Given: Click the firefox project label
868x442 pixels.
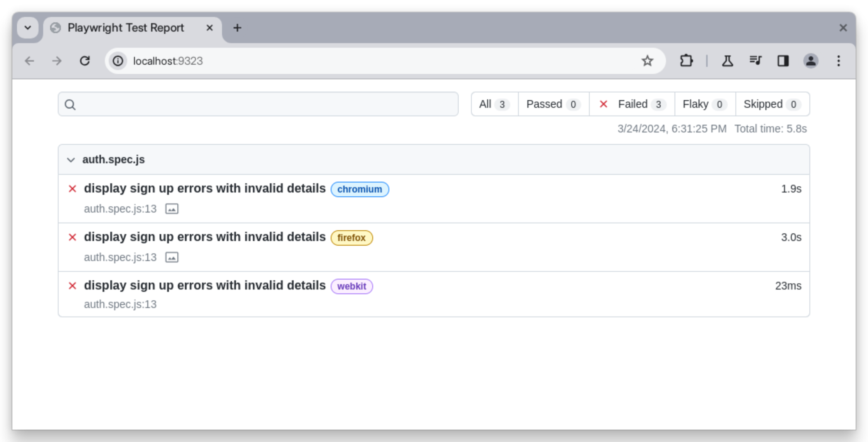Looking at the screenshot, I should 352,238.
